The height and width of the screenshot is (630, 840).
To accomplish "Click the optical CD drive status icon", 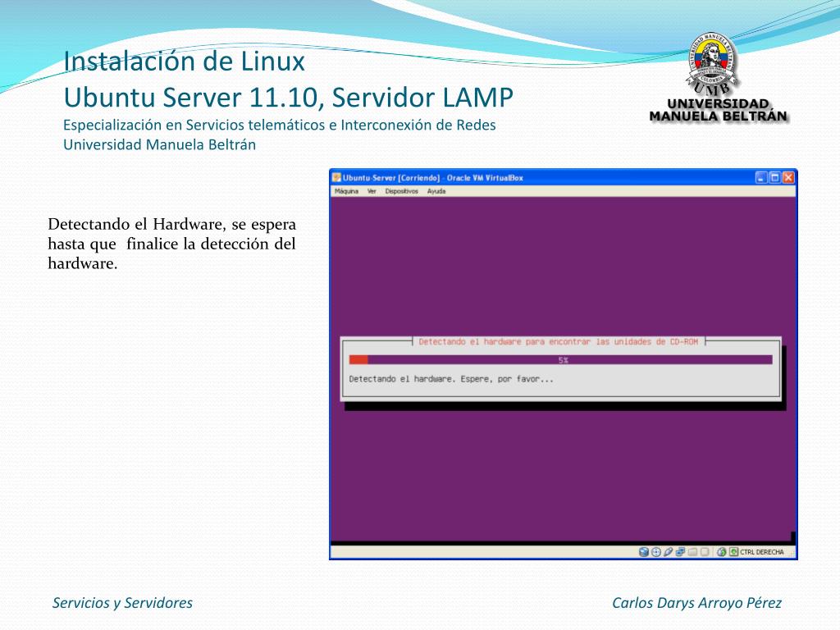I will (656, 552).
